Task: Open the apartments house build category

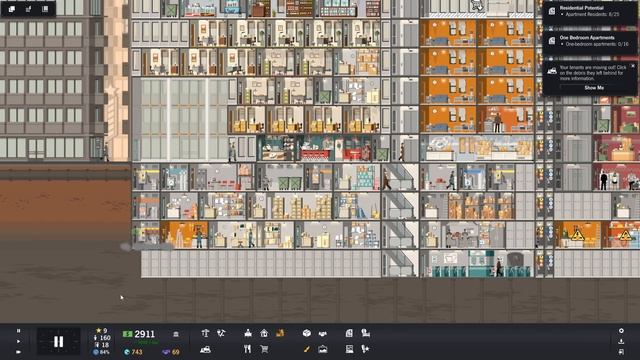Action: (264, 333)
